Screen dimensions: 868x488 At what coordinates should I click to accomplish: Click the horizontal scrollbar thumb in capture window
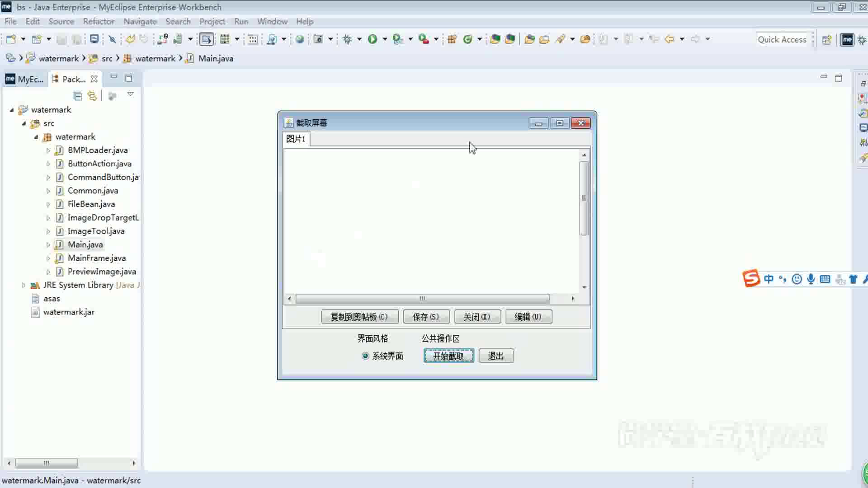(422, 299)
